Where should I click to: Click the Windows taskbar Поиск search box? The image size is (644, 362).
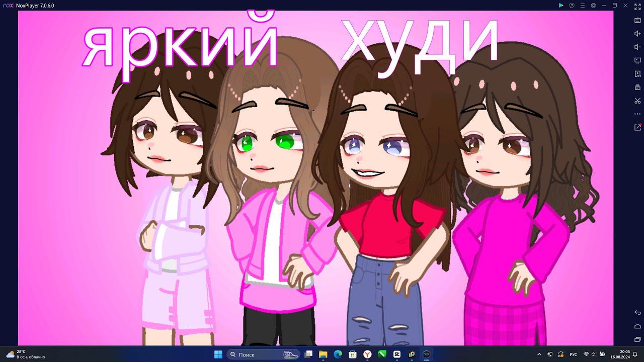tap(263, 354)
